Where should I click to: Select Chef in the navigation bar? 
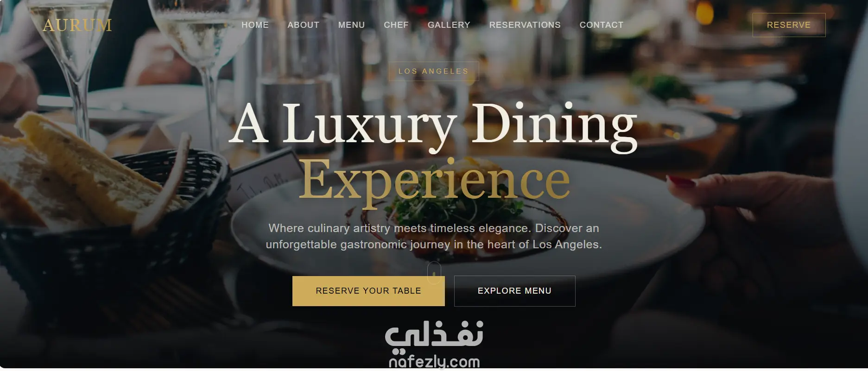pyautogui.click(x=396, y=25)
